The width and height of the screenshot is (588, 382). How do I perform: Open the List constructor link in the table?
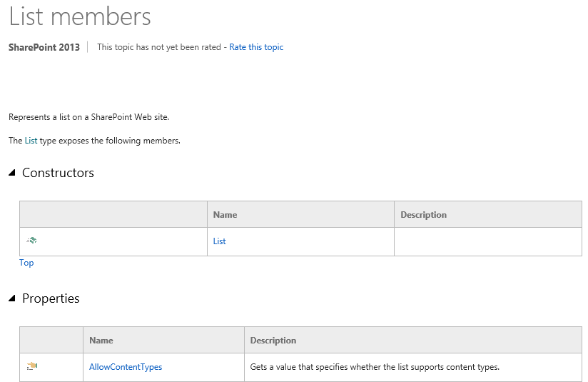point(219,241)
